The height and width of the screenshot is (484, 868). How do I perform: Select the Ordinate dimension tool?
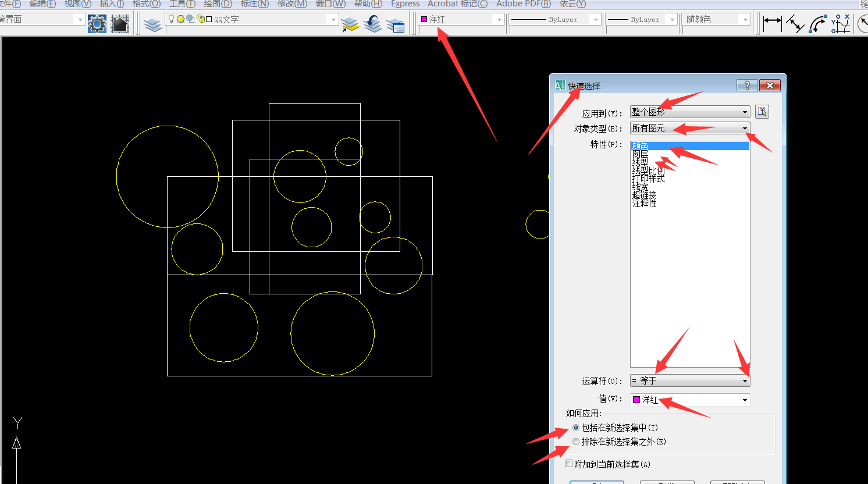[841, 24]
